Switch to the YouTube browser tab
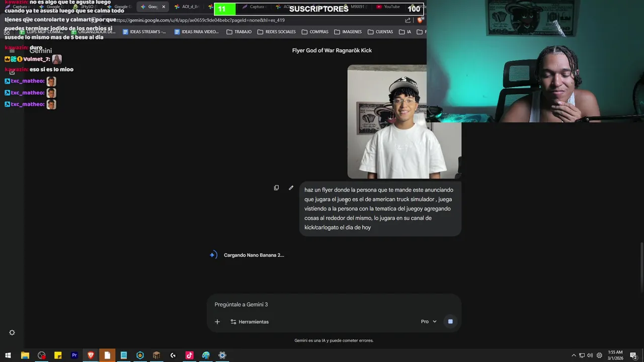Viewport: 644px width, 362px height. tap(388, 7)
